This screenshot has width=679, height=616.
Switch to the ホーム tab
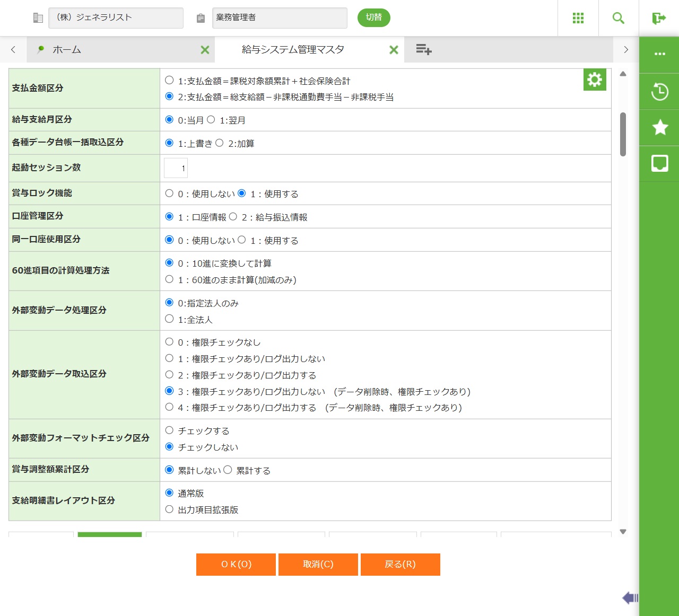(x=67, y=50)
